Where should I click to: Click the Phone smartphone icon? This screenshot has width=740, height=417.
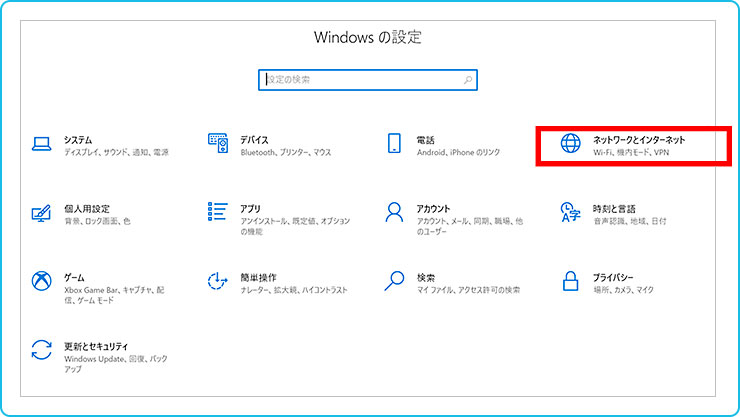394,143
